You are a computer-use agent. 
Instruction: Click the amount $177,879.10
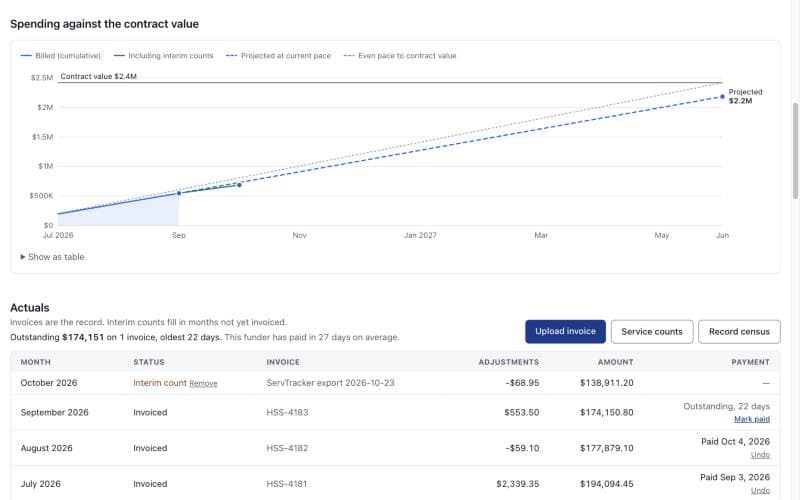[607, 448]
